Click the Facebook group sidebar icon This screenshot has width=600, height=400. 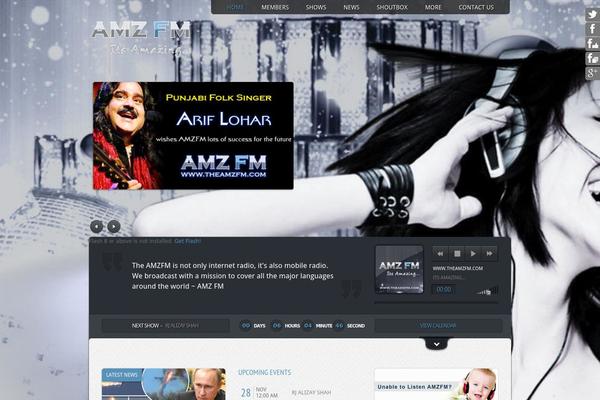[x=592, y=58]
